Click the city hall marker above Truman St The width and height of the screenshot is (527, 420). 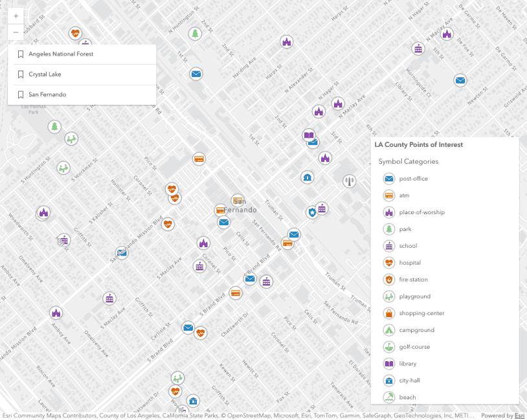308,177
